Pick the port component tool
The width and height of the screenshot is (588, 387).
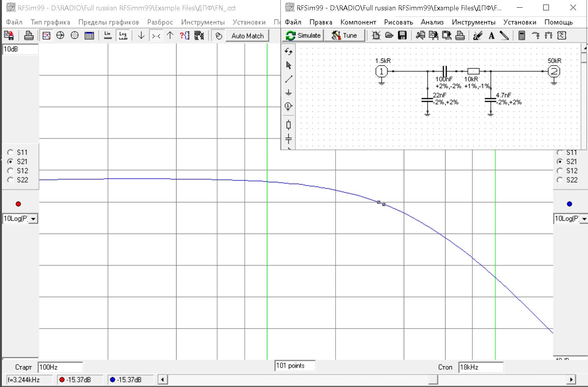[x=288, y=106]
